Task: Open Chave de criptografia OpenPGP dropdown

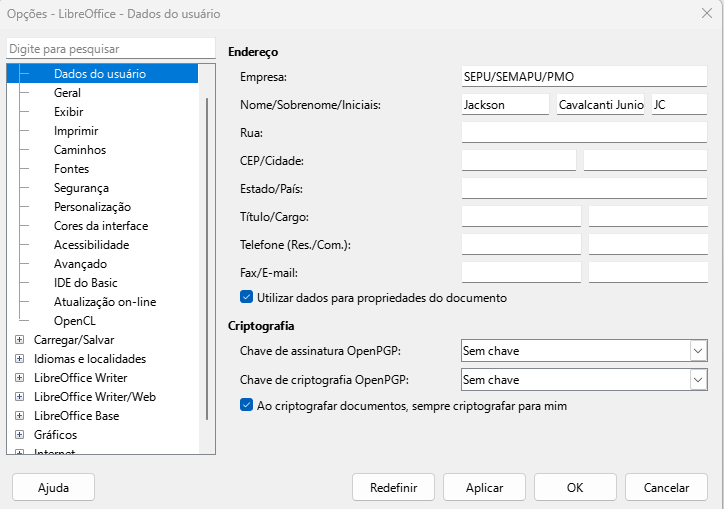Action: click(584, 380)
